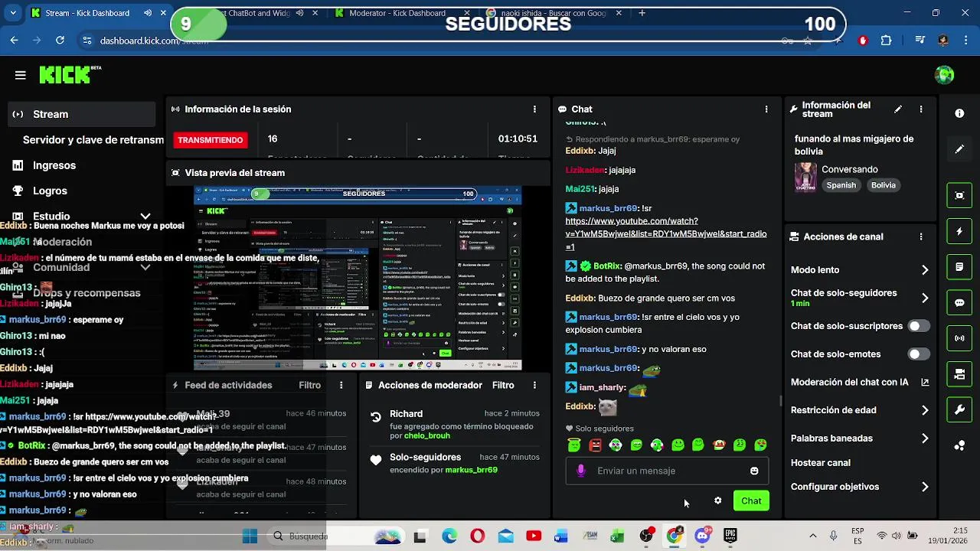
Task: Open Opera from the Windows taskbar
Action: [477, 536]
